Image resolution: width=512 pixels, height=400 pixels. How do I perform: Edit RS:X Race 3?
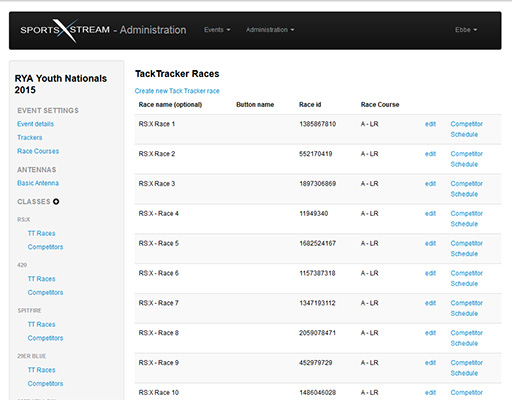click(x=430, y=184)
